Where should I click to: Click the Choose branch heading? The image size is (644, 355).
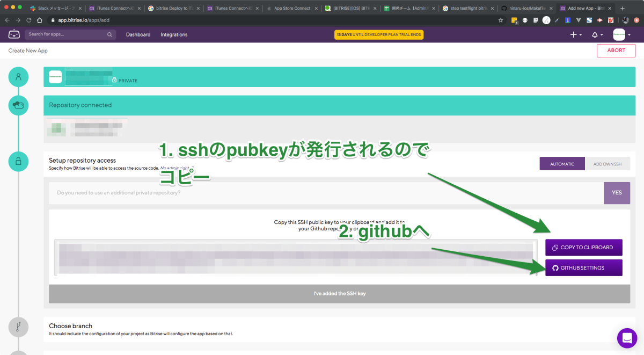pos(70,326)
